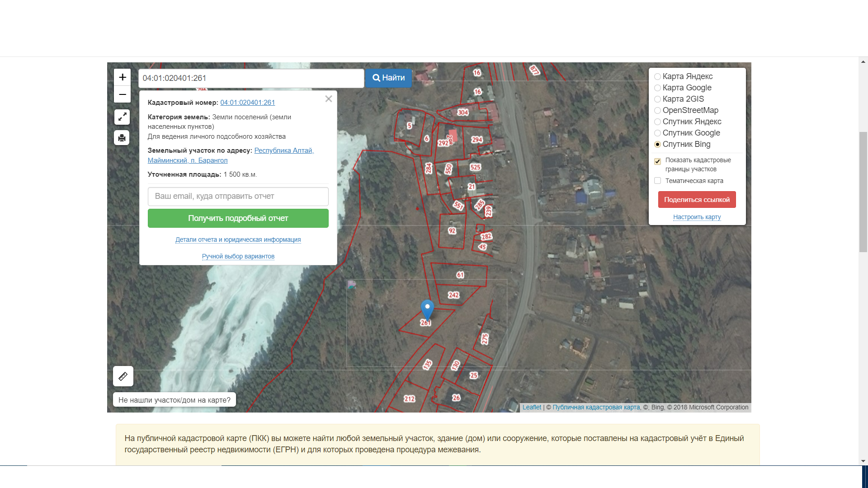Image resolution: width=868 pixels, height=488 pixels.
Task: Click Поделиться ссылкой red button
Action: [697, 200]
